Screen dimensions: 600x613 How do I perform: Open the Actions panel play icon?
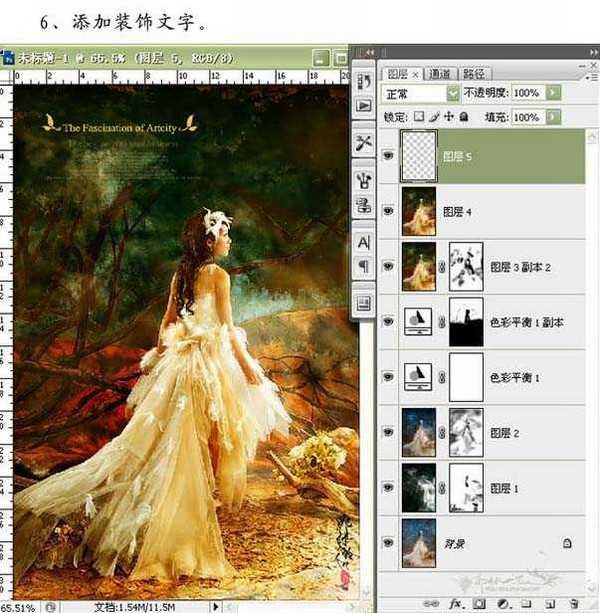[x=362, y=105]
